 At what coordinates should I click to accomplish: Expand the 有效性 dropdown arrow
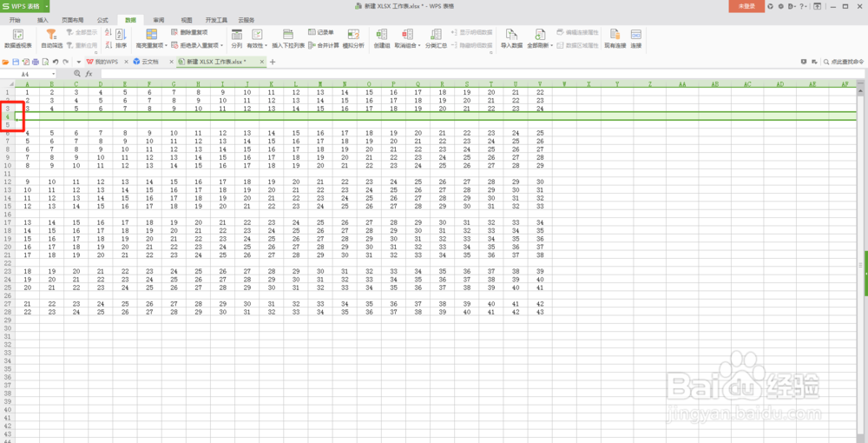266,45
